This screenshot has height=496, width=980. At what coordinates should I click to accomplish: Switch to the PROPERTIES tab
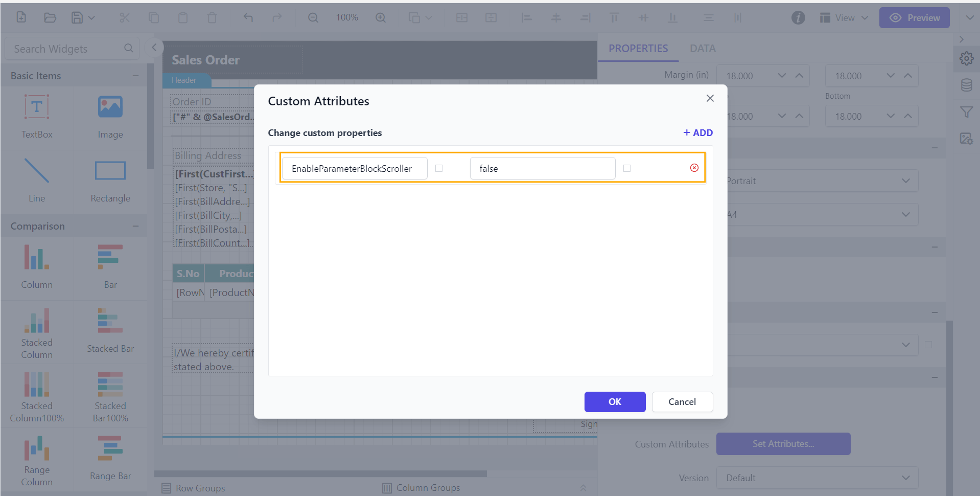click(638, 48)
